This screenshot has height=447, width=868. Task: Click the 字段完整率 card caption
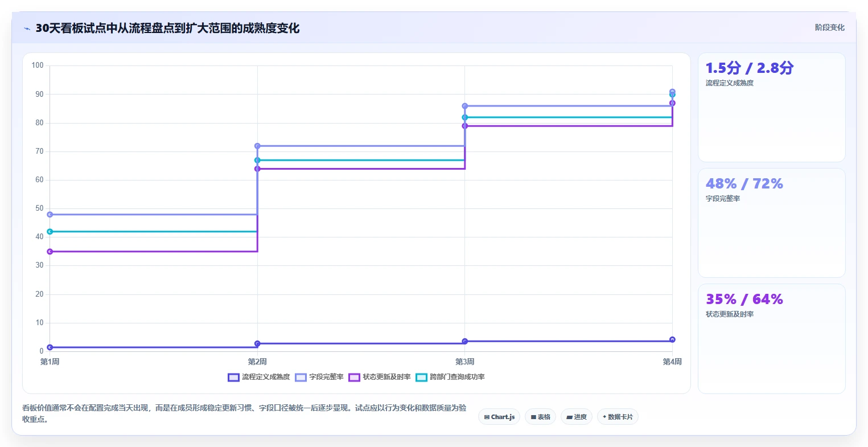(723, 199)
